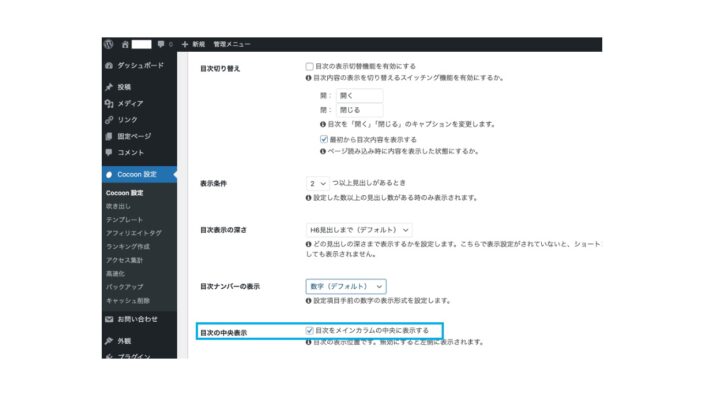Open the comments bubble in admin bar

point(161,44)
